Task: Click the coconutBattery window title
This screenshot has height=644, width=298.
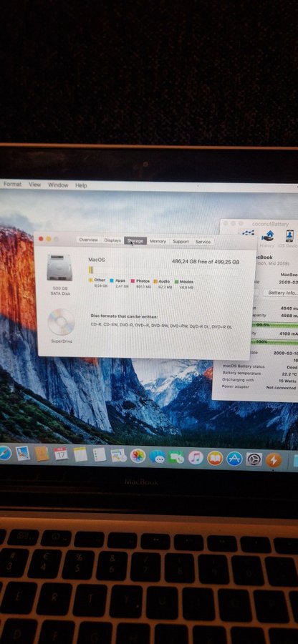Action: click(270, 224)
